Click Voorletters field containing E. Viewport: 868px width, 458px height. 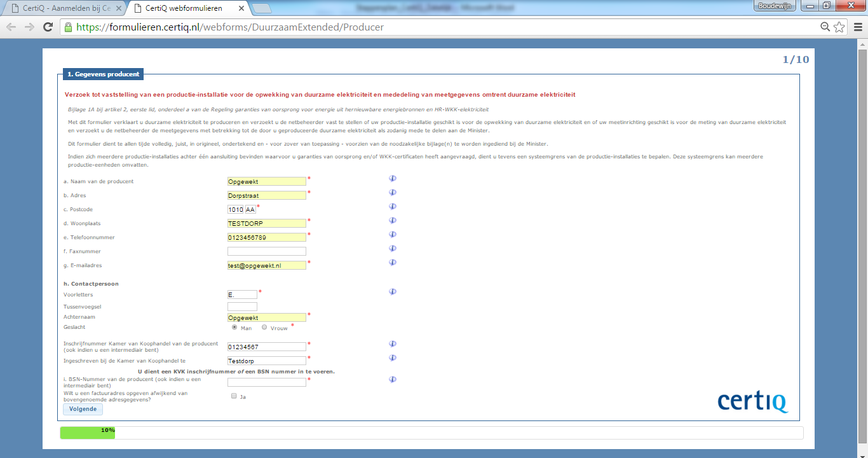(x=242, y=295)
